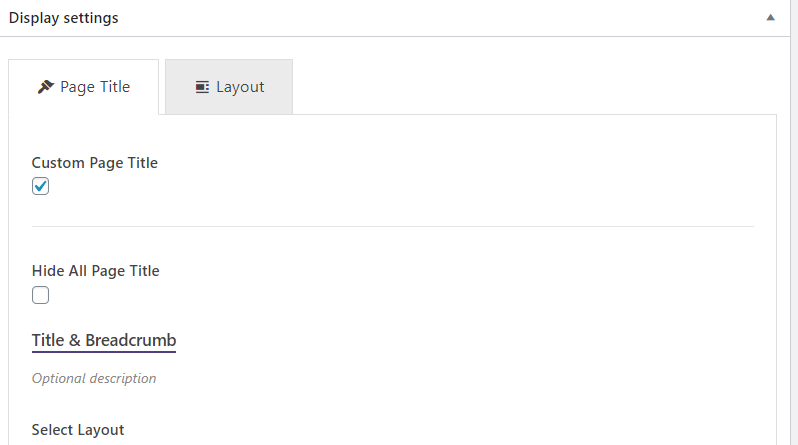Switch to the Layout tab
Image resolution: width=798 pixels, height=445 pixels.
229,87
